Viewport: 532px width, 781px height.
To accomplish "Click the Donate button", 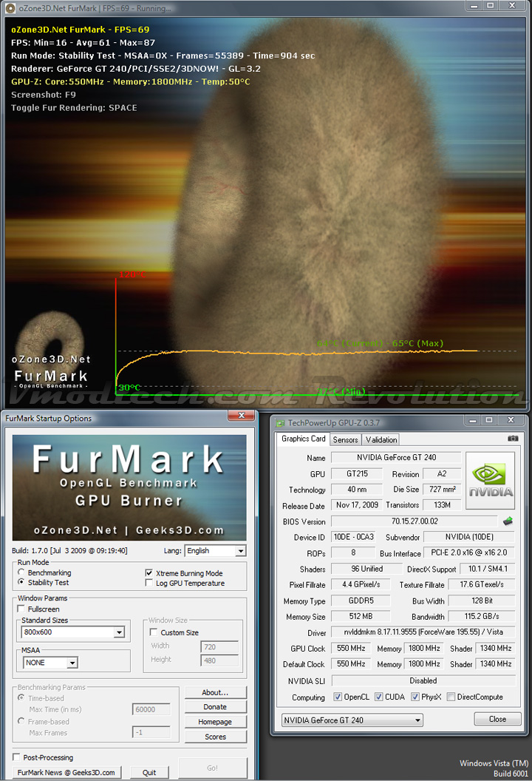I will pyautogui.click(x=216, y=707).
